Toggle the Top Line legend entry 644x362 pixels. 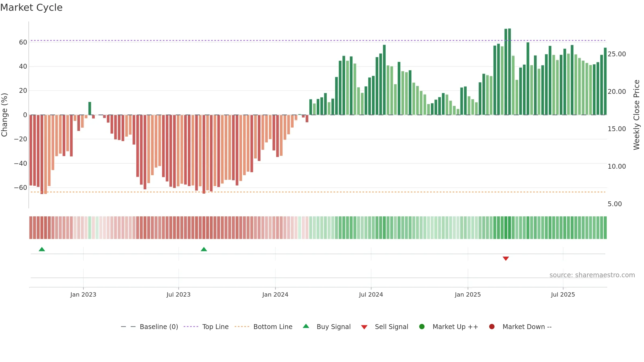pyautogui.click(x=206, y=327)
